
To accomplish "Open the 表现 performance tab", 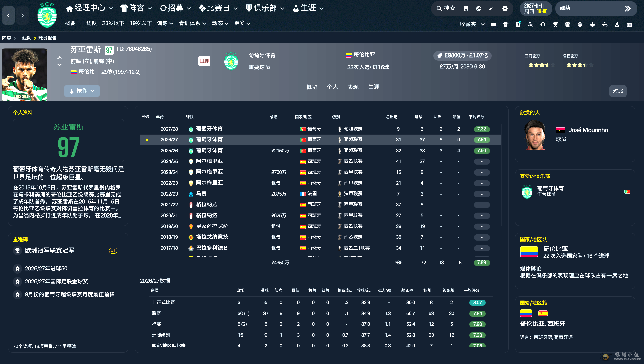I will pos(353,87).
